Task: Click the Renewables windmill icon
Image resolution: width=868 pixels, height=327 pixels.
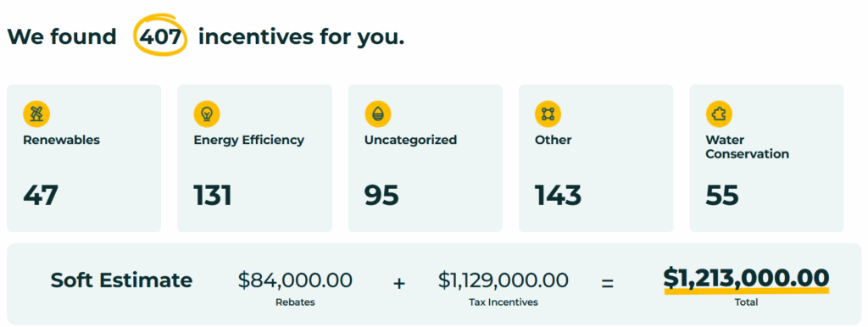Action: click(x=36, y=114)
